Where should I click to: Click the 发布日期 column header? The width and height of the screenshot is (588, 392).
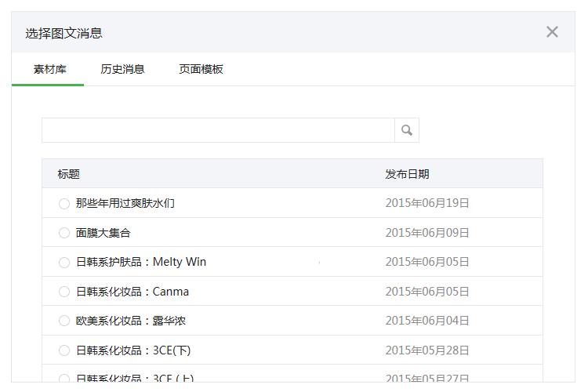click(407, 174)
